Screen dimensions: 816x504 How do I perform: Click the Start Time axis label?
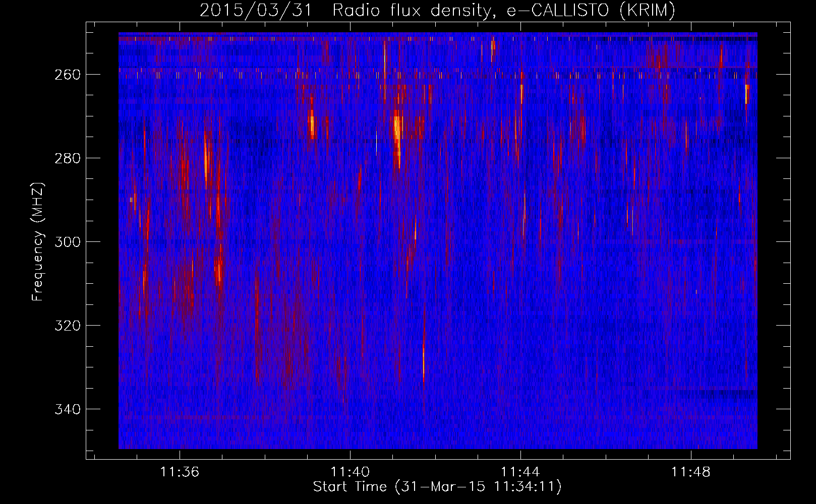coord(437,487)
